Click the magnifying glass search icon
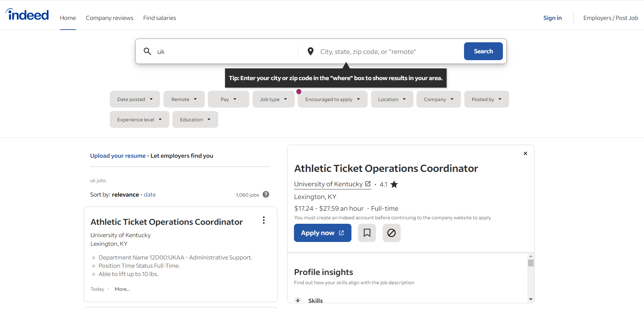This screenshot has height=309, width=644. [147, 52]
